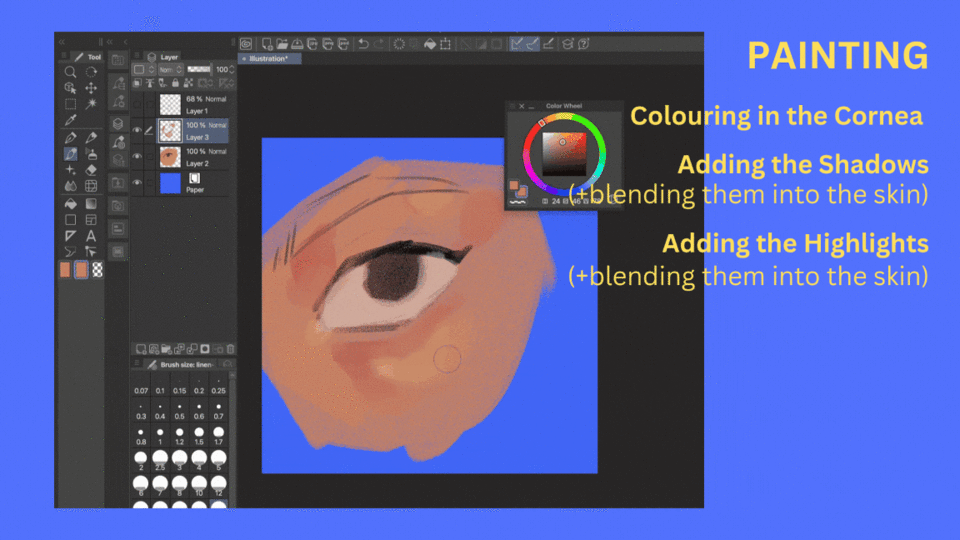Click the Redo arrow in command bar
The image size is (960, 540).
[x=378, y=43]
